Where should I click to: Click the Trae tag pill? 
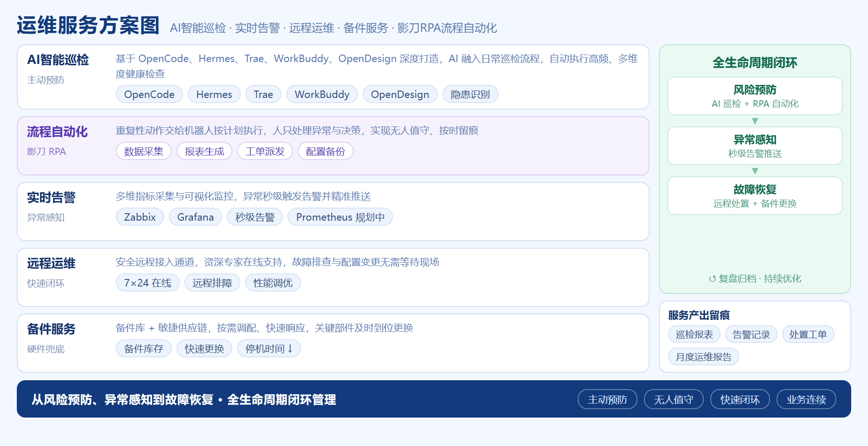tap(263, 94)
